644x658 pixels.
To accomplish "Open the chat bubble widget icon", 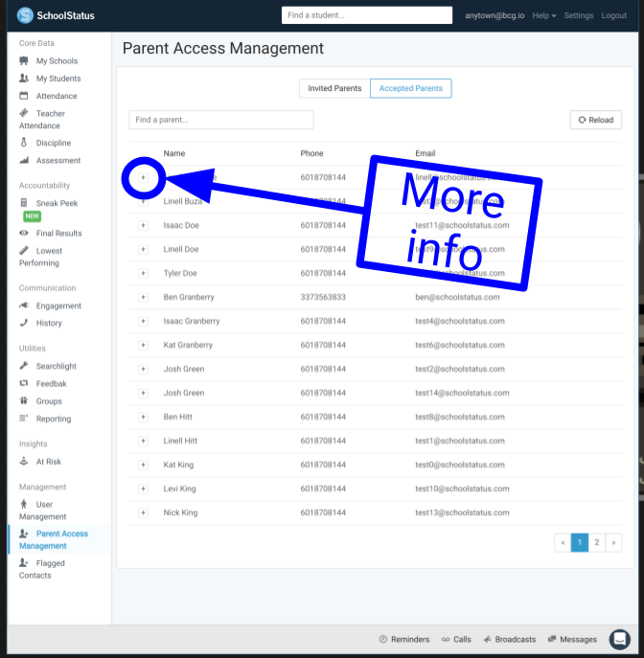I will [x=619, y=639].
